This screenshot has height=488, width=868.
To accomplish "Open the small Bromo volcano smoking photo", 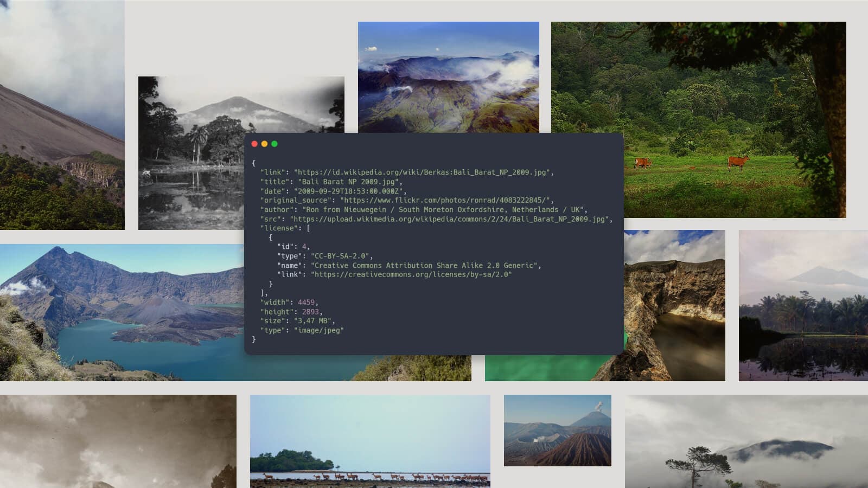I will 558,431.
